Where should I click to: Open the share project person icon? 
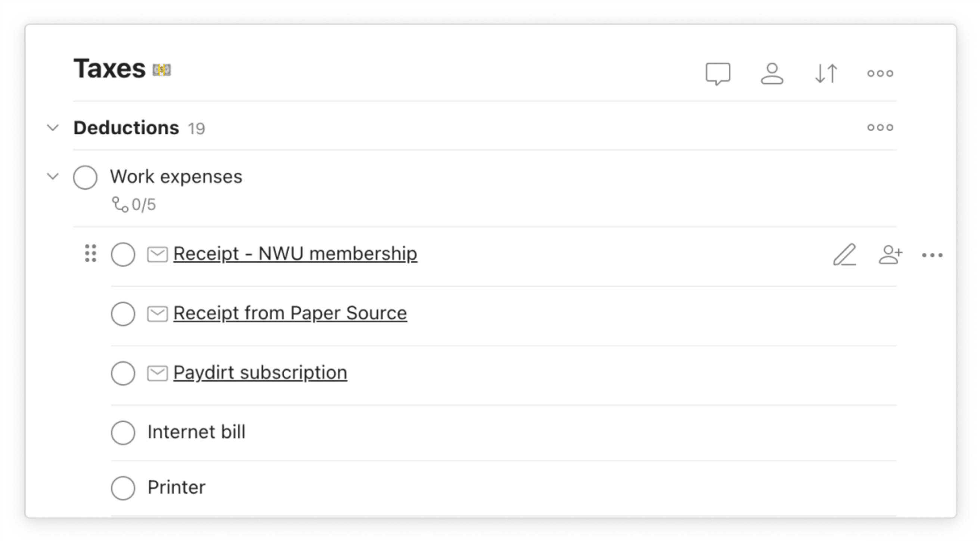tap(772, 74)
